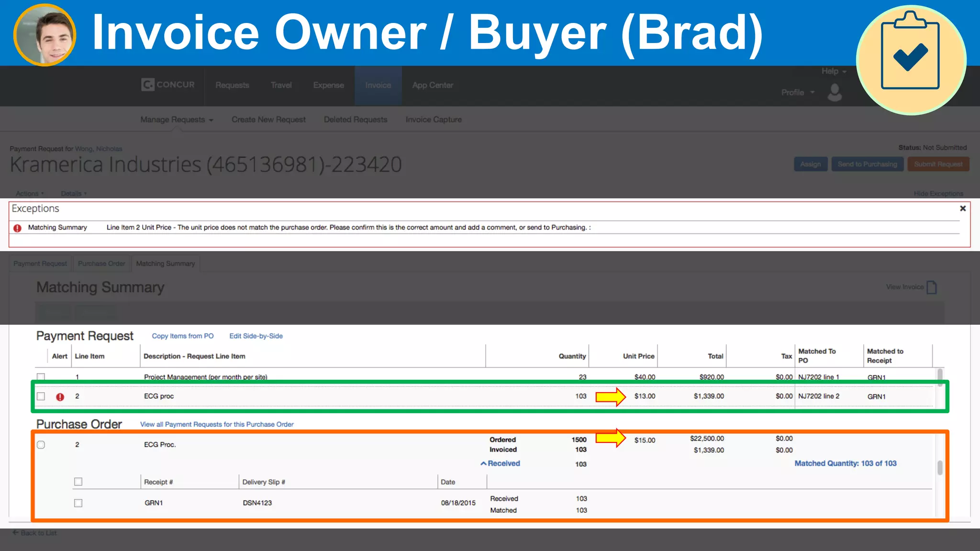Open the Details dropdown
This screenshot has width=980, height=551.
[x=74, y=194]
